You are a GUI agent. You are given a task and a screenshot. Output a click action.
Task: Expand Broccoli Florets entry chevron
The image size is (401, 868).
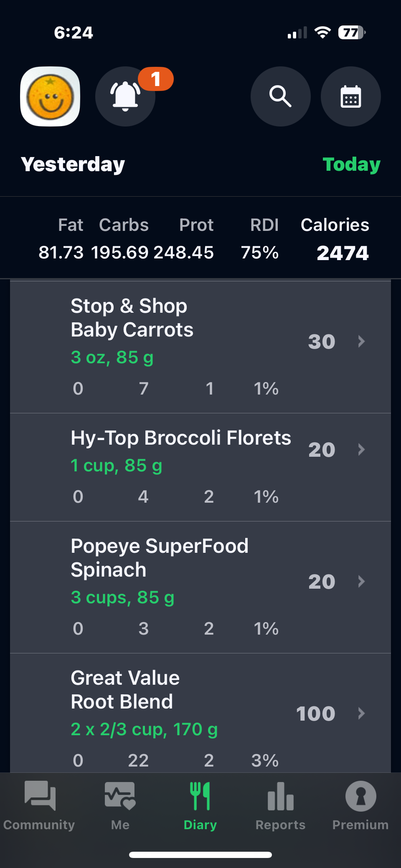pos(361,450)
